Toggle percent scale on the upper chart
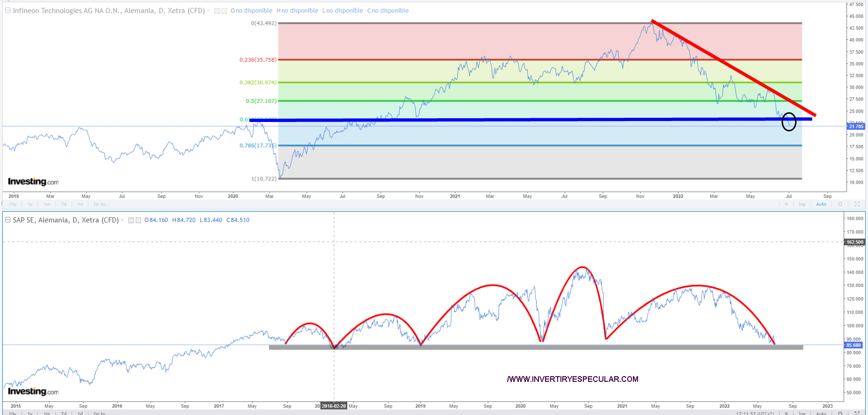 tap(787, 204)
